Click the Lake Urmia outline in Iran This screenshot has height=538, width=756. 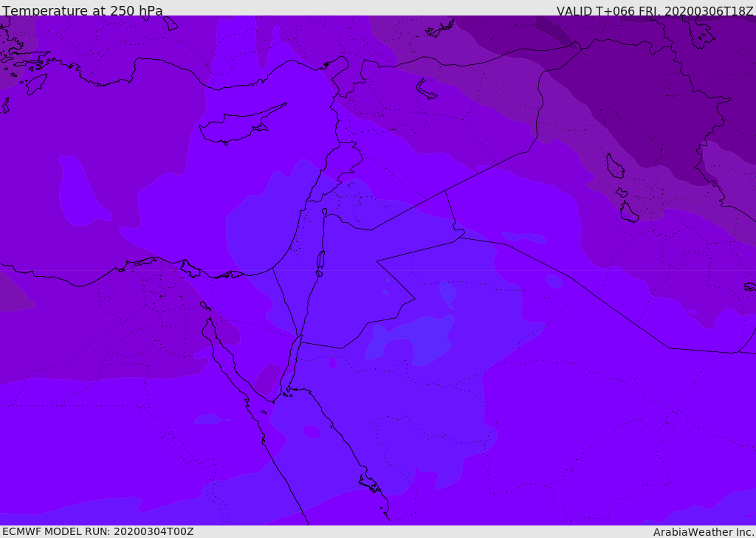(x=701, y=32)
